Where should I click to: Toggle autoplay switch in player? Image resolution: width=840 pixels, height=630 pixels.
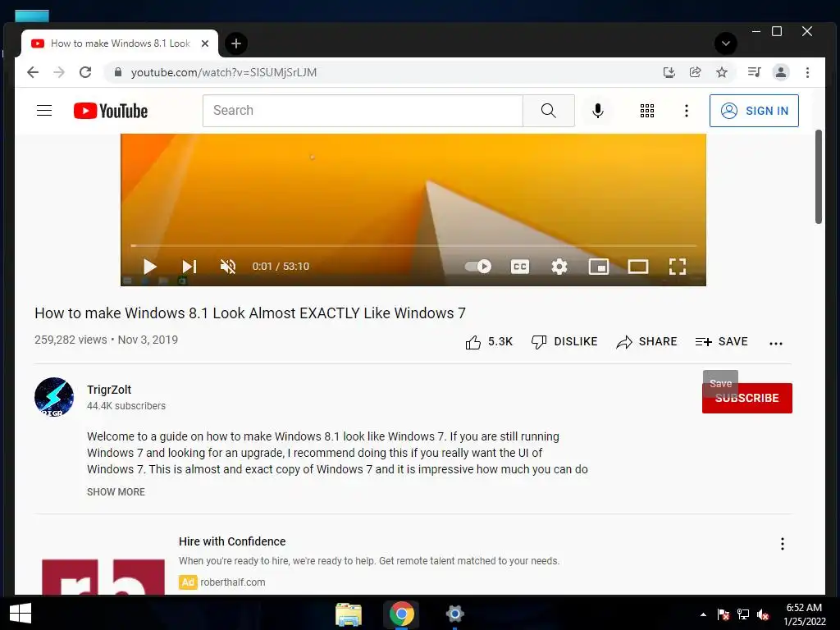(478, 267)
